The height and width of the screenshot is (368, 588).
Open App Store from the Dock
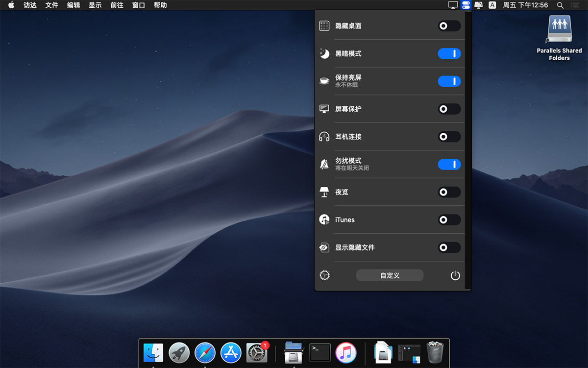231,352
